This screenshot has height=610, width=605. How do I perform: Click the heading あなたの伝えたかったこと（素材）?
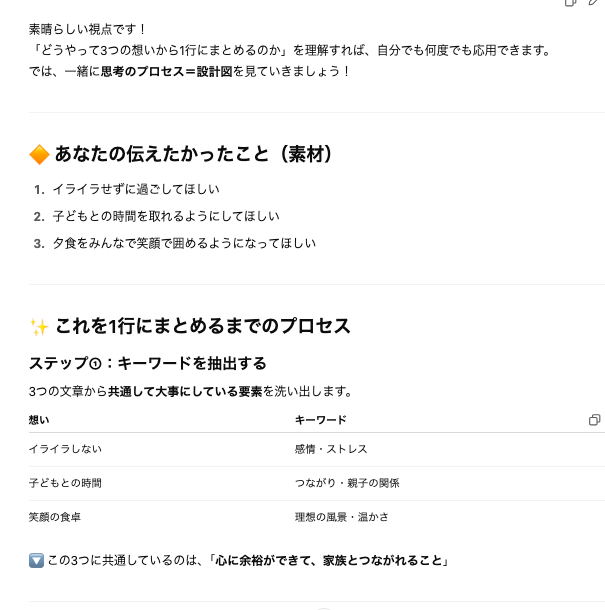point(193,154)
